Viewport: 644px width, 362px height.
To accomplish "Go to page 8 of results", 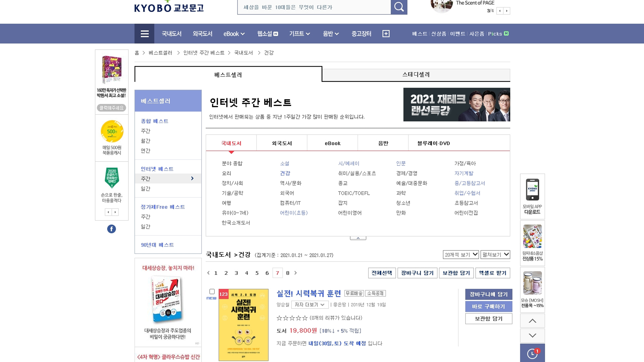I will (x=287, y=273).
